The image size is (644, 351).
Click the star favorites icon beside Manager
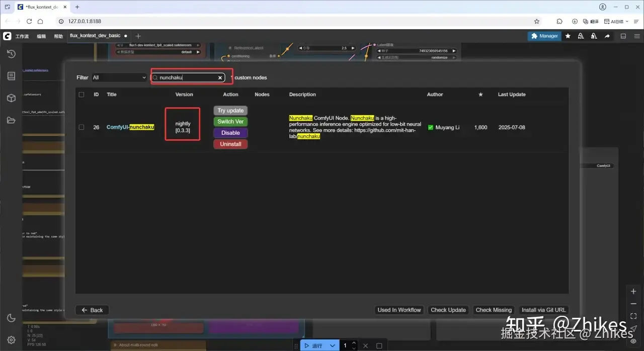(568, 36)
